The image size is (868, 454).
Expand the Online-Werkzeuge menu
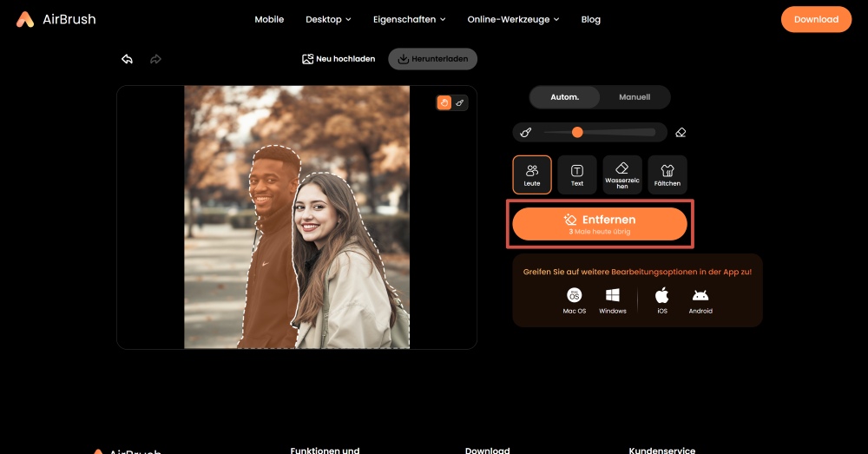[513, 19]
